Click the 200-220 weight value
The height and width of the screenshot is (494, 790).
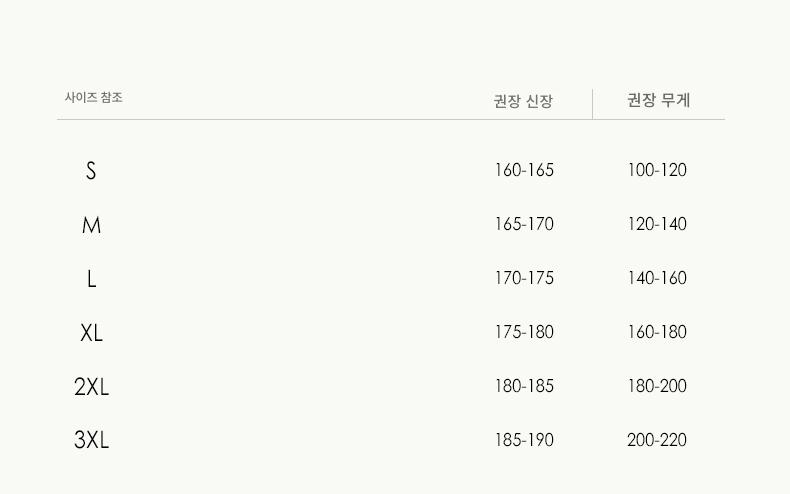[x=657, y=440]
